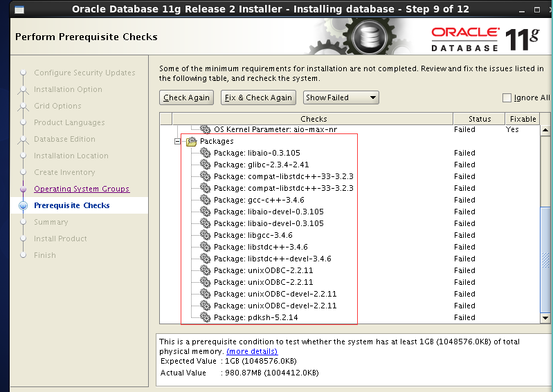The image size is (553, 392).
Task: Select the gear icon beside Package: pdksh-5.2.14
Action: (x=206, y=317)
